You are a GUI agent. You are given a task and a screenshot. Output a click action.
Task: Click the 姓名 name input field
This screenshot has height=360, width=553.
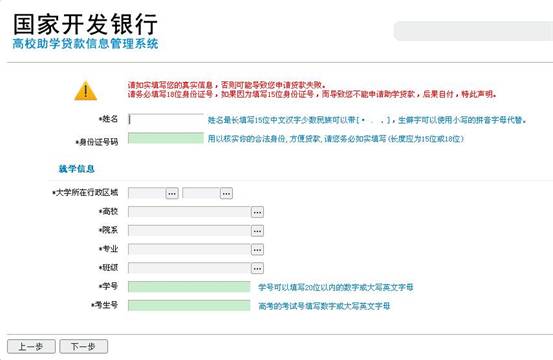pyautogui.click(x=166, y=119)
